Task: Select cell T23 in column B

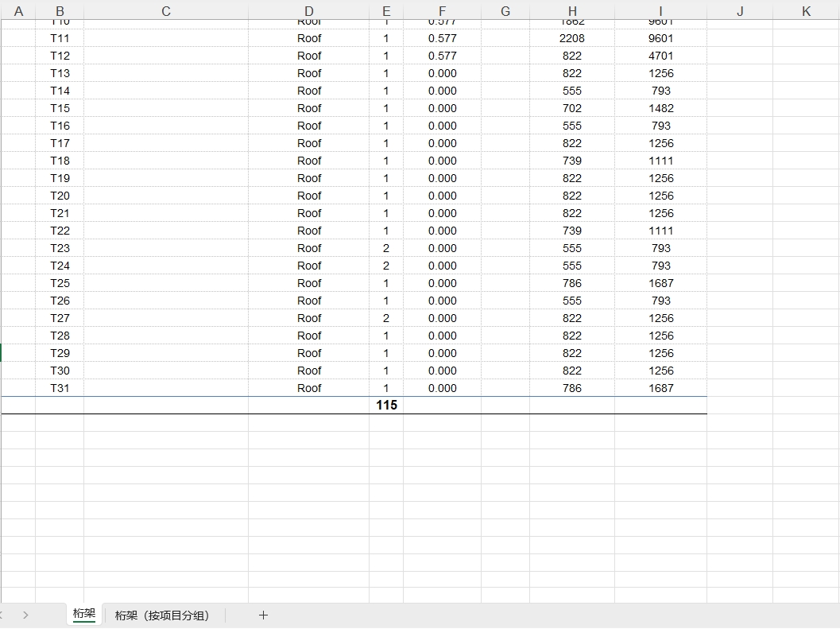Action: point(60,248)
